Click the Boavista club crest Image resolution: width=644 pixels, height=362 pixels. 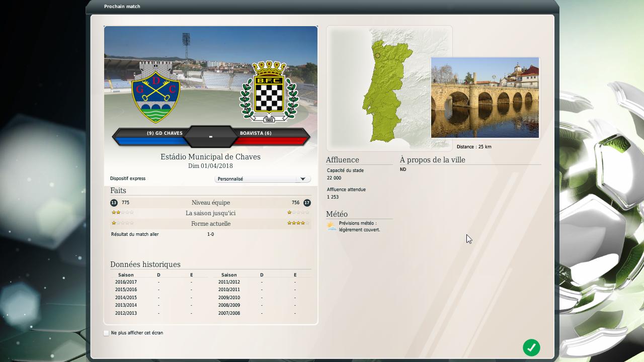coord(269,92)
